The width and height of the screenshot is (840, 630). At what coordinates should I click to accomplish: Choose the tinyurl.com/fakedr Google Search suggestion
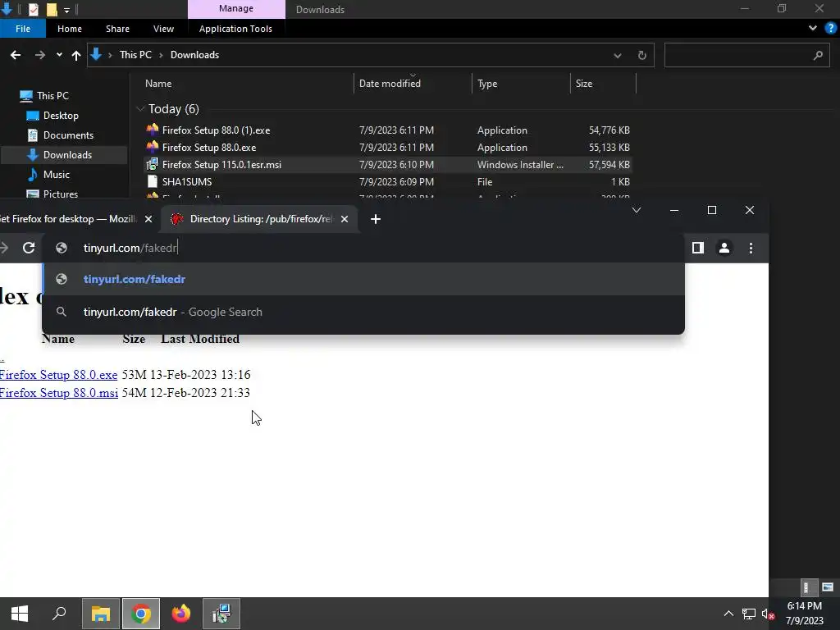click(x=363, y=312)
